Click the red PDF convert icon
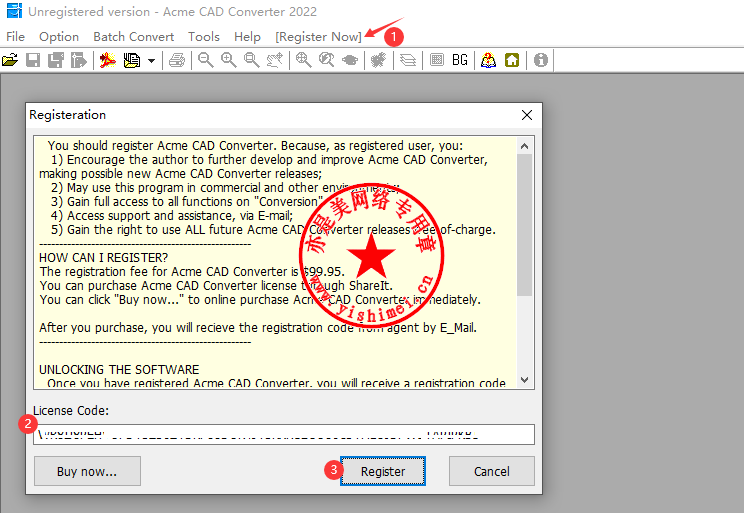This screenshot has width=744, height=513. pyautogui.click(x=108, y=60)
